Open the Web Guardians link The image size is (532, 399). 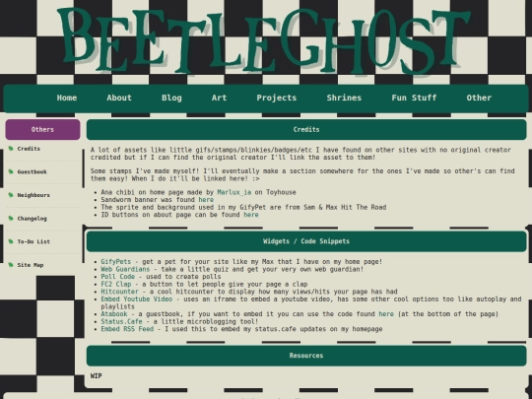pos(125,269)
